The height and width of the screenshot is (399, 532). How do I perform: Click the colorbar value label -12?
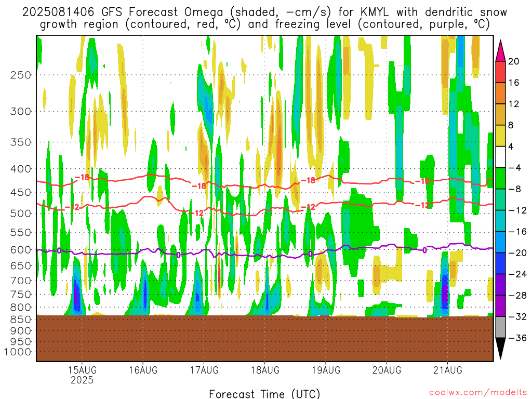pyautogui.click(x=517, y=210)
